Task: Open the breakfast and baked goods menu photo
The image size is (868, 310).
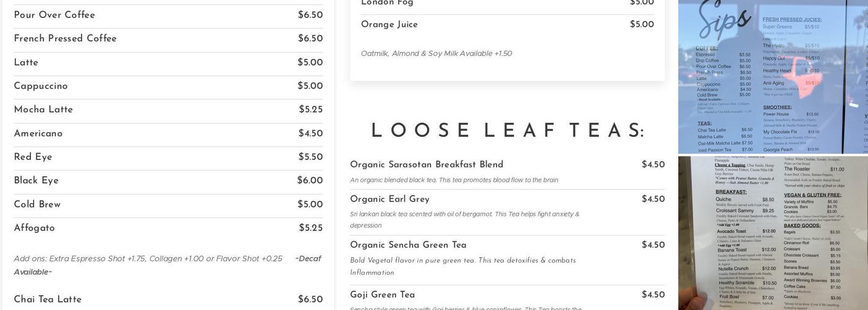Action: [x=772, y=233]
